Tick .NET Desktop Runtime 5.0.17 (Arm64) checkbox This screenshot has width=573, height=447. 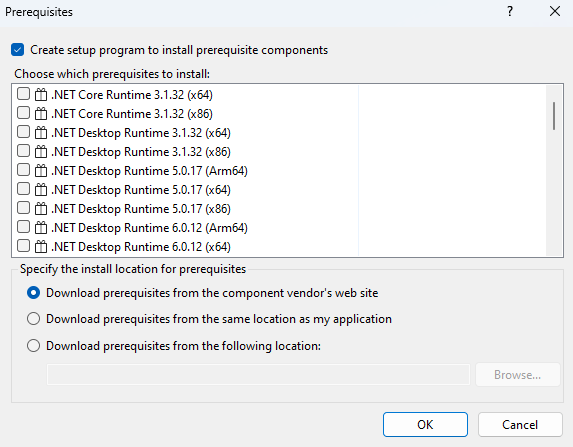coord(23,170)
